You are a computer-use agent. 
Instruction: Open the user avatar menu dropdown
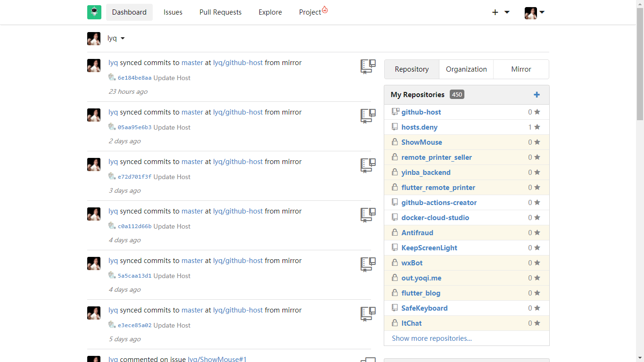pyautogui.click(x=535, y=13)
